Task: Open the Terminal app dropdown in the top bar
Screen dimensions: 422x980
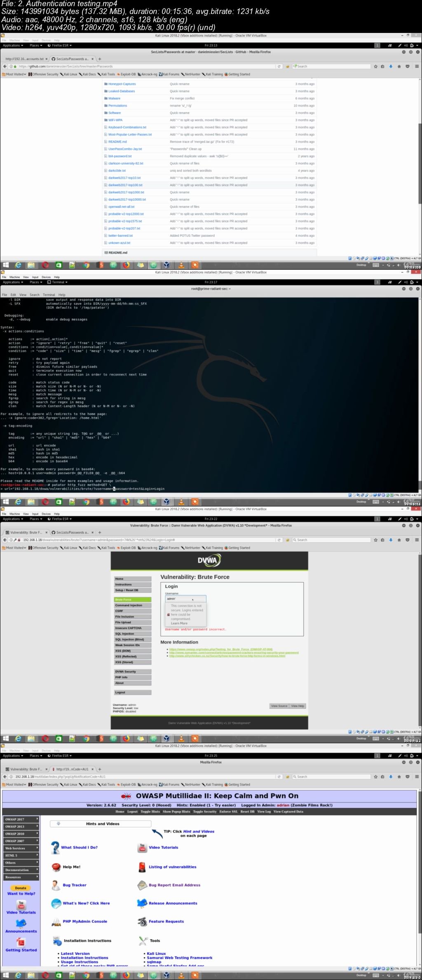Action: coord(58,282)
